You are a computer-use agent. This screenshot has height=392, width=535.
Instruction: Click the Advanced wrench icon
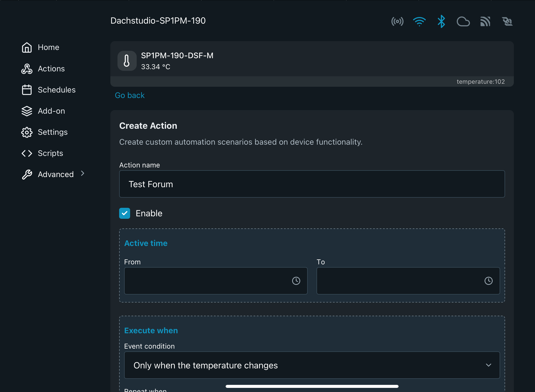pos(27,174)
